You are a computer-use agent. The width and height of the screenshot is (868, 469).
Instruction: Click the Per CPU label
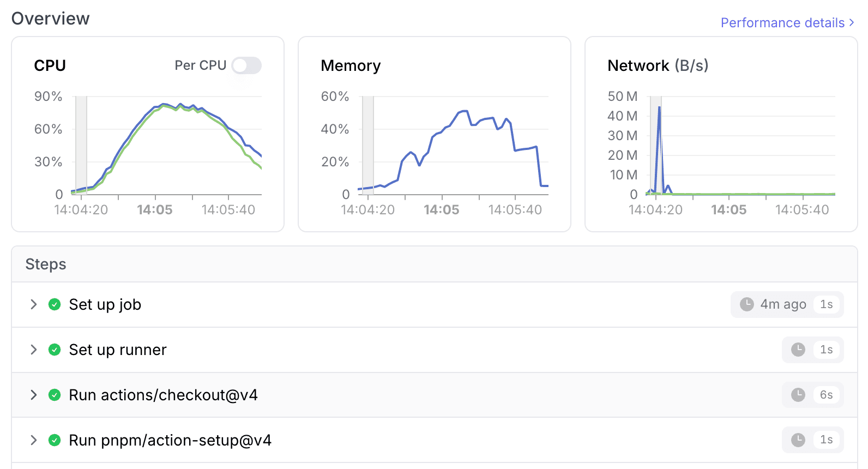(x=200, y=65)
